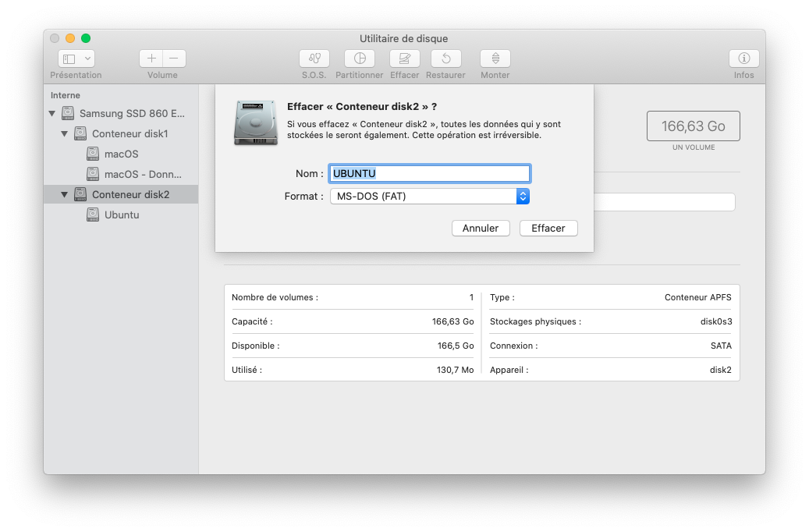Click the macOS volume icon

coord(93,154)
